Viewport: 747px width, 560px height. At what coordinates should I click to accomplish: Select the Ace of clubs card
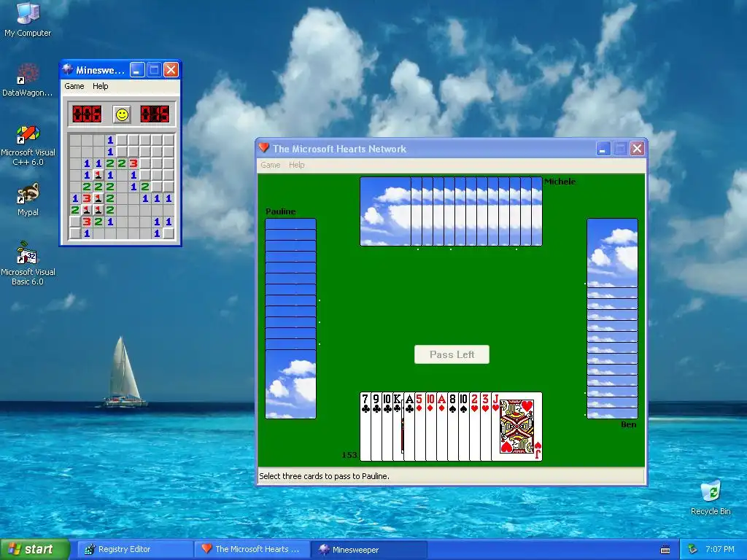(409, 426)
